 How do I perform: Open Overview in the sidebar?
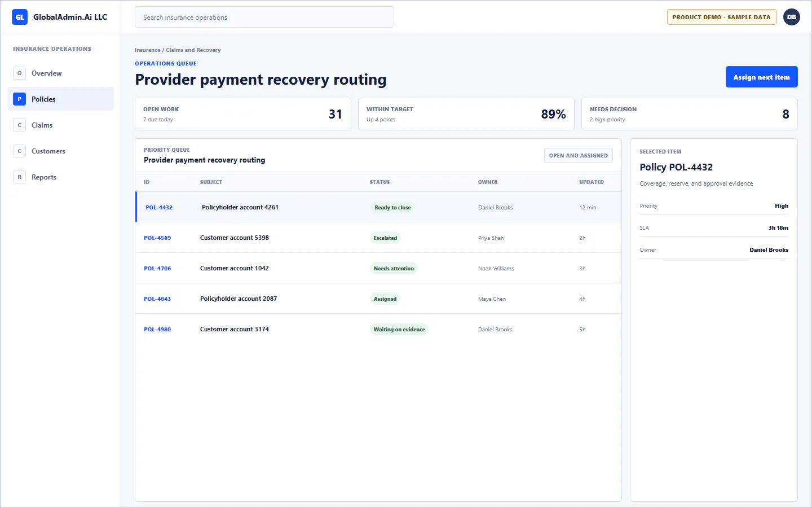coord(60,73)
